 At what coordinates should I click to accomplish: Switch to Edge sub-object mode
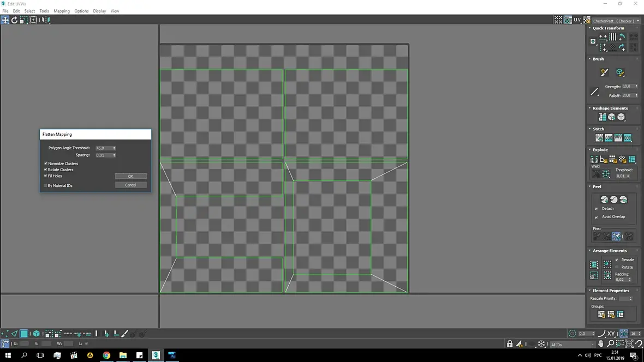(x=14, y=334)
